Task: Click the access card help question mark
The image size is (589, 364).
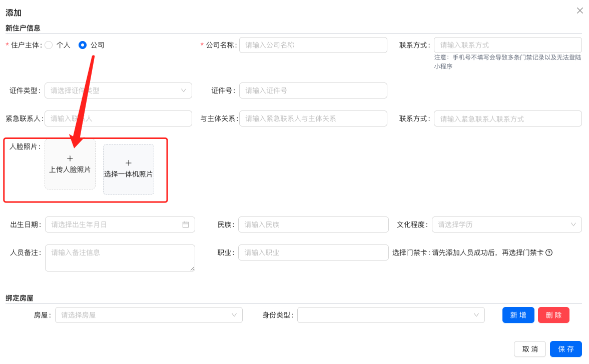Action: 549,252
